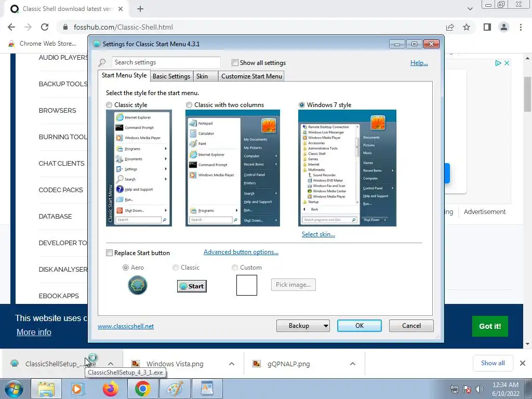This screenshot has height=399, width=532.
Task: Visit www.classicshell.net link
Action: point(126,326)
